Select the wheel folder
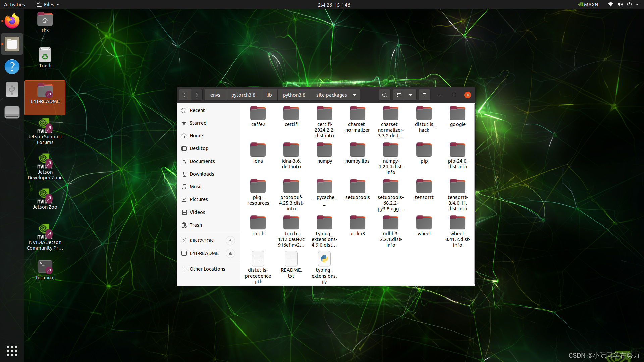Screen dimensions: 644x362 tap(424, 226)
